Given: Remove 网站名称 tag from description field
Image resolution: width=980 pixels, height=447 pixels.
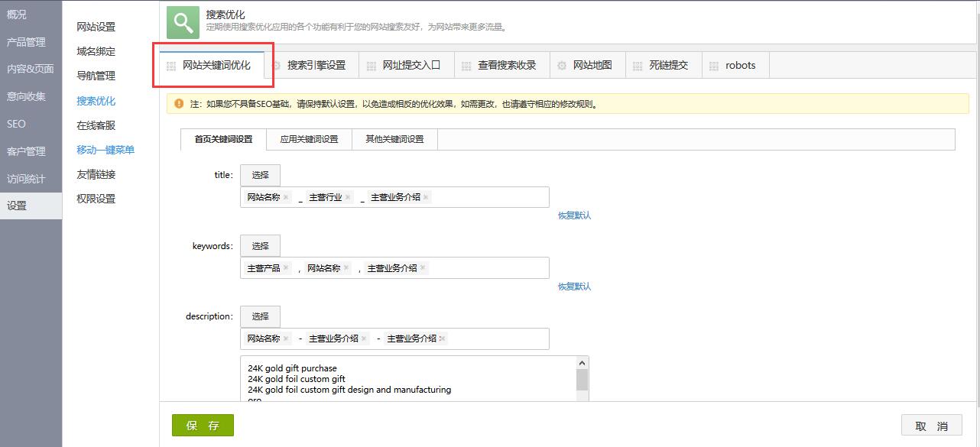Looking at the screenshot, I should tap(286, 338).
